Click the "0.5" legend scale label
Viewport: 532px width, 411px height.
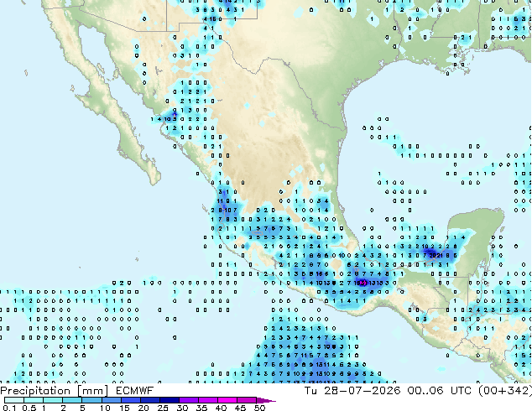29,408
